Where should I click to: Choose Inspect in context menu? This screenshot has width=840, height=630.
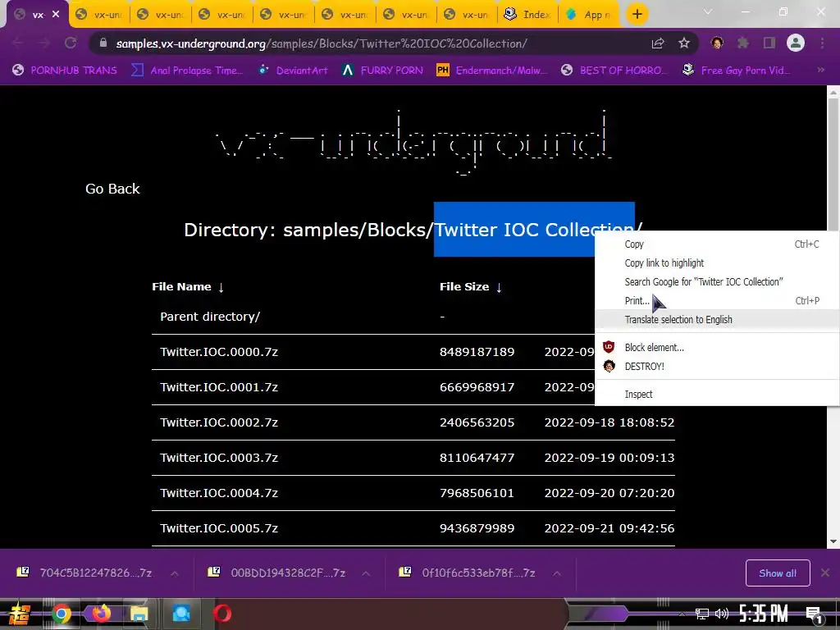click(717, 395)
